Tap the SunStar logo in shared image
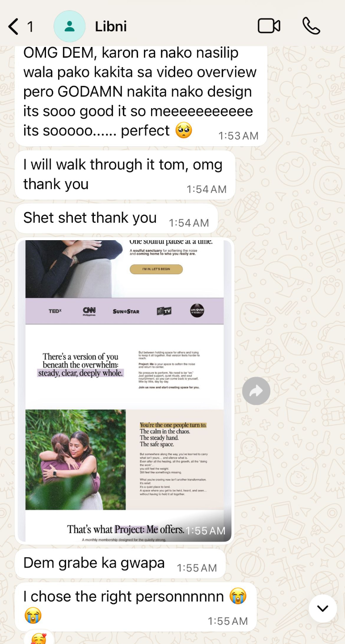 (126, 311)
